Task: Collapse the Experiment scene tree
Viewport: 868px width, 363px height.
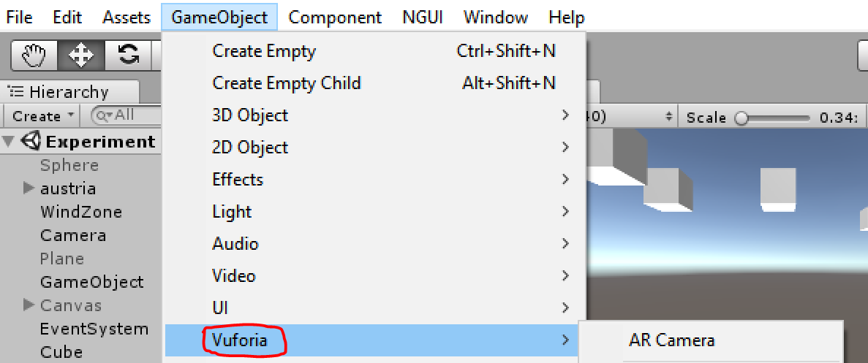Action: click(x=8, y=141)
